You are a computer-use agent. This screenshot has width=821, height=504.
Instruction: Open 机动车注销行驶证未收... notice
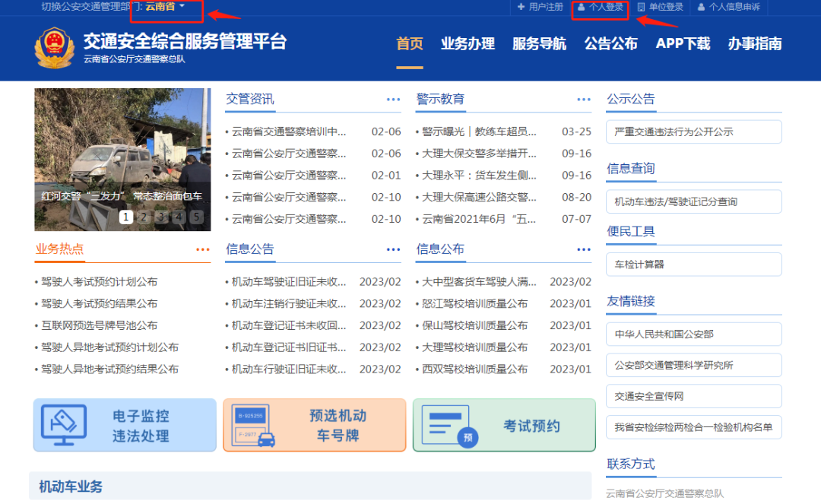289,304
